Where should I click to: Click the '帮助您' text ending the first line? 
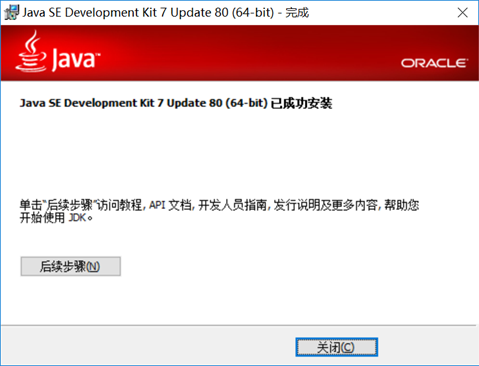click(x=402, y=205)
